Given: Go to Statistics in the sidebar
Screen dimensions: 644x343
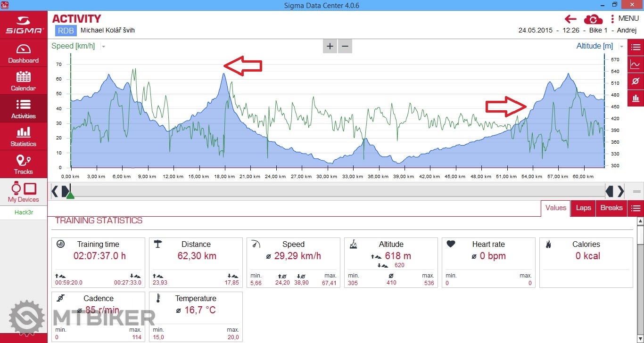Looking at the screenshot, I should (23, 137).
